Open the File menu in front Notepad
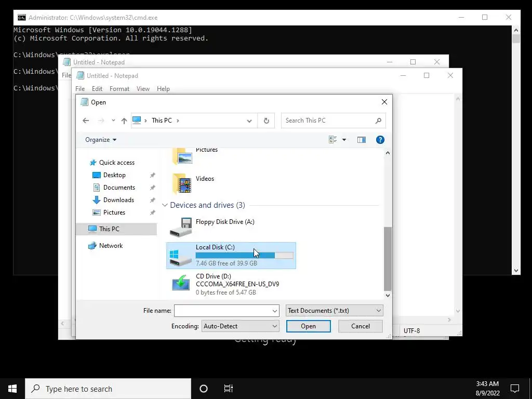The height and width of the screenshot is (399, 532). (80, 89)
